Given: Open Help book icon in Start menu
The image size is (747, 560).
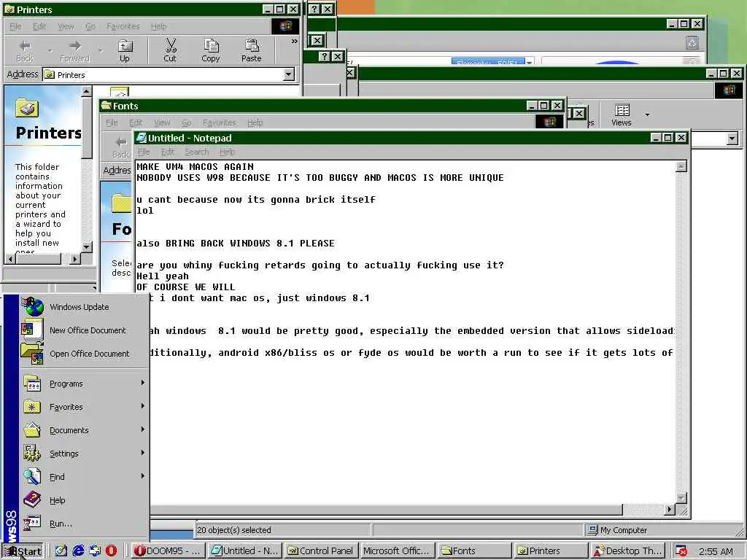Looking at the screenshot, I should (x=32, y=500).
